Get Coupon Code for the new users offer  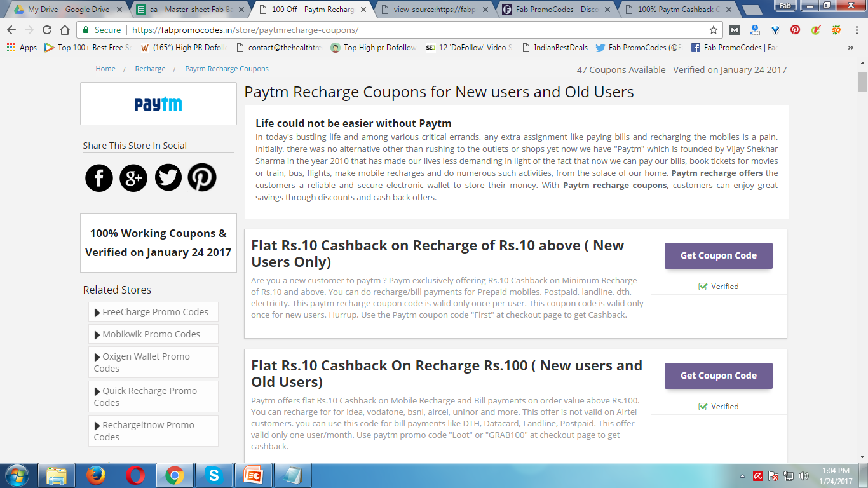pos(719,255)
